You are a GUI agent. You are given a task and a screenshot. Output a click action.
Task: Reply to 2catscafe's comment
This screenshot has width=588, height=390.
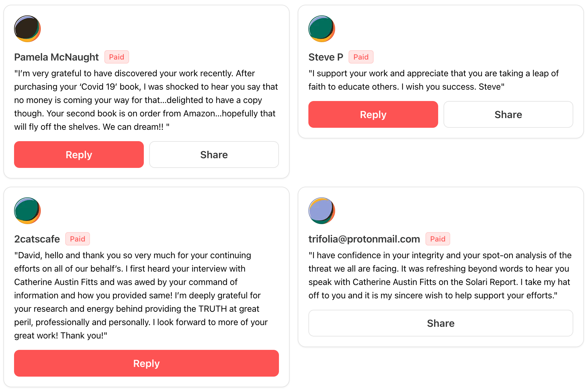[x=146, y=363]
